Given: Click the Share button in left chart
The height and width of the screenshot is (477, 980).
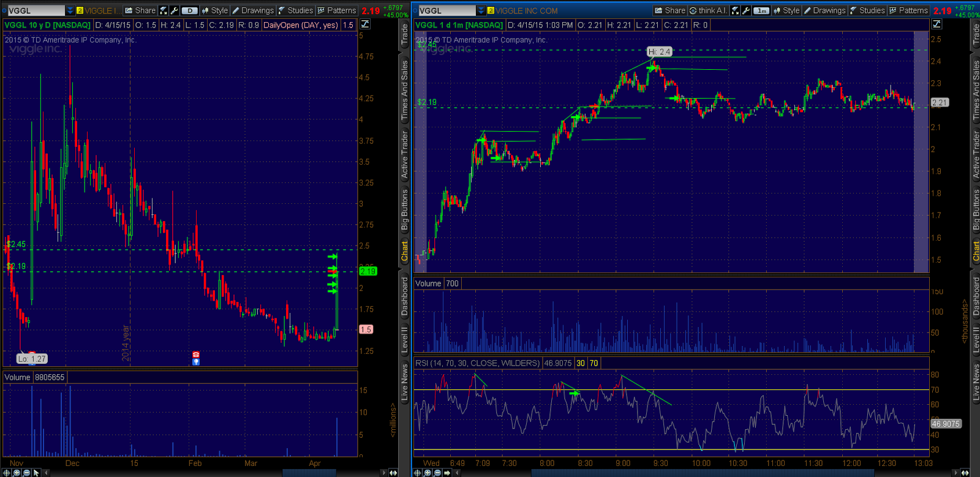Looking at the screenshot, I should coord(140,10).
